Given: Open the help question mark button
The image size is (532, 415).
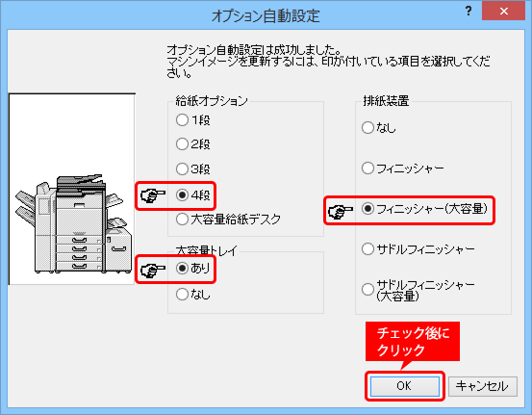Looking at the screenshot, I should coord(469,11).
